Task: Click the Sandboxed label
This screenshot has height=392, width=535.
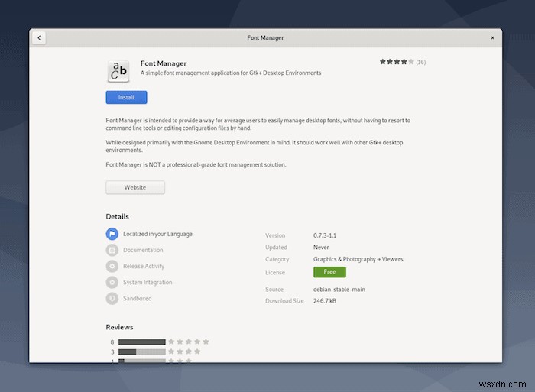Action: click(x=137, y=299)
